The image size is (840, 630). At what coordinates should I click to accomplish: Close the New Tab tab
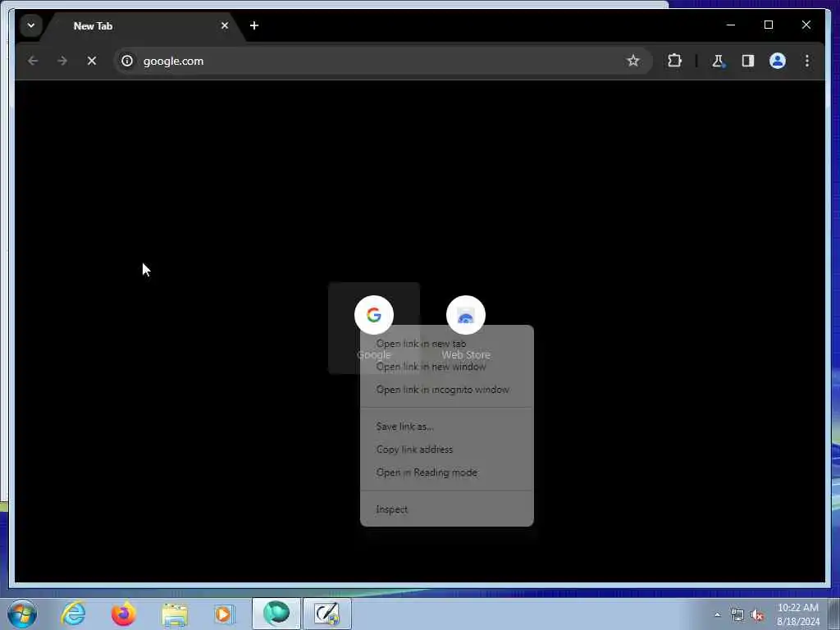[225, 25]
